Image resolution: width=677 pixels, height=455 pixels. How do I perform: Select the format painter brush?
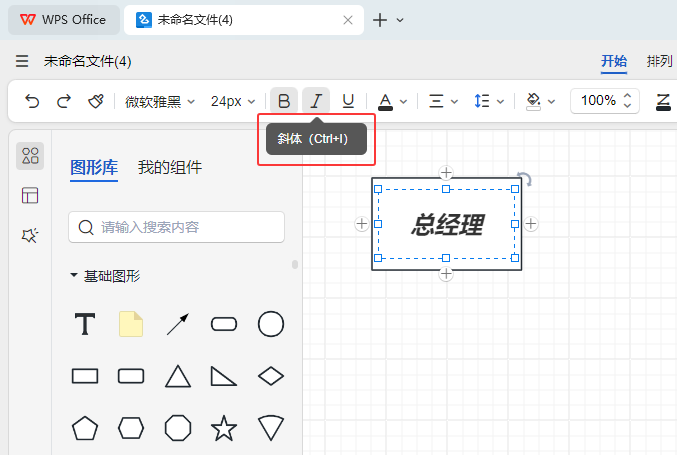(x=95, y=101)
